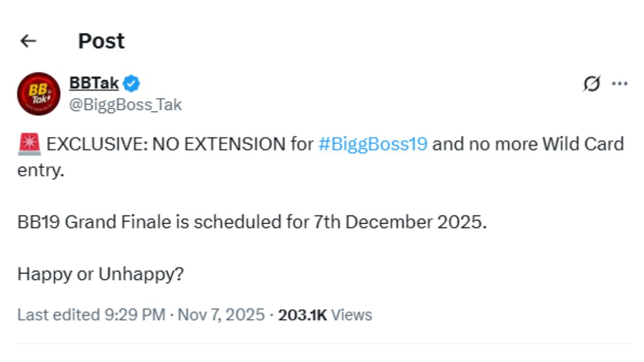Click the 'Last edited' label

[x=59, y=315]
